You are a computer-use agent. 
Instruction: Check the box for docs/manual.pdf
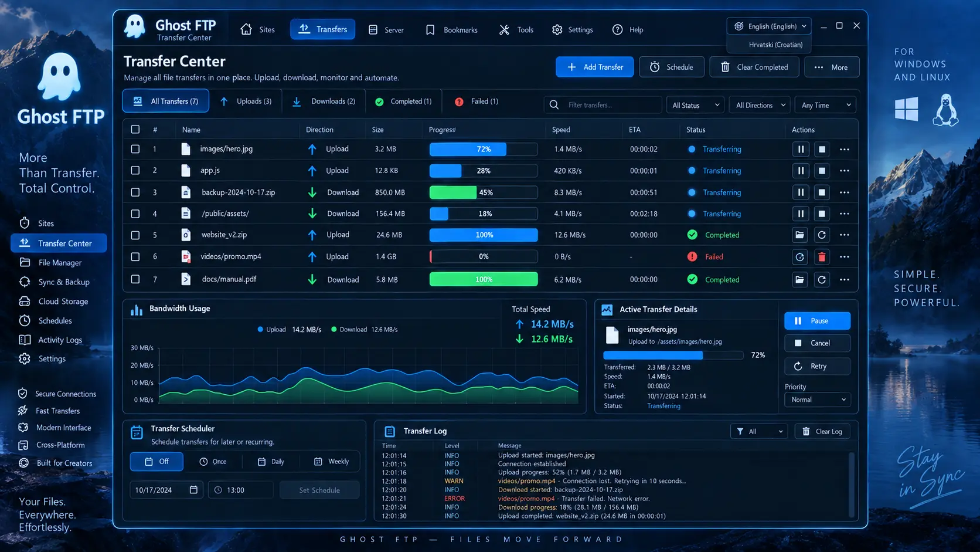(135, 280)
